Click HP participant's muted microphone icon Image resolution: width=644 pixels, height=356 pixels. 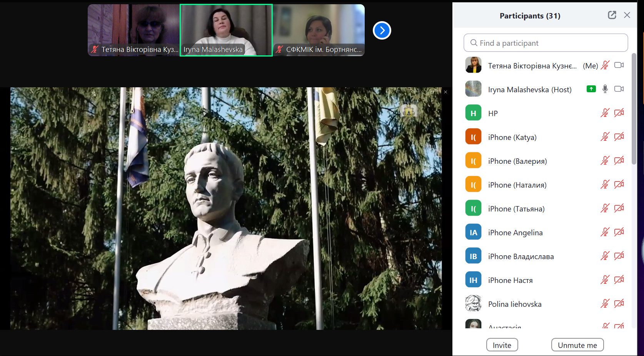click(605, 113)
